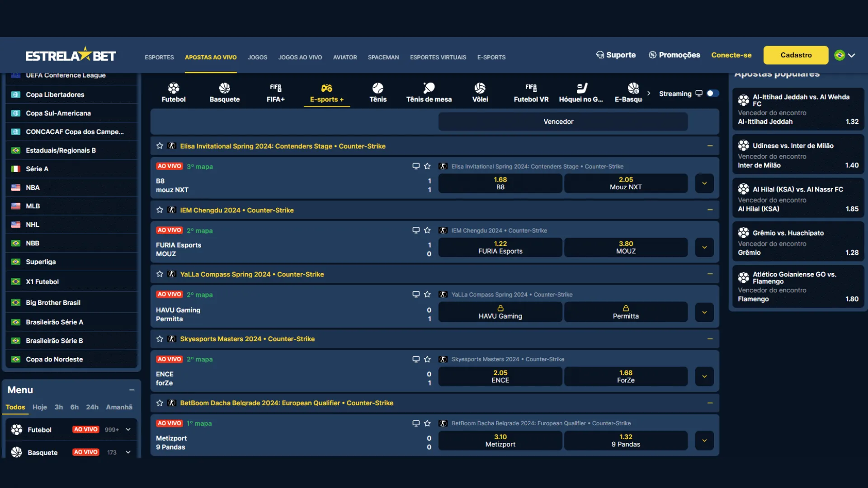Favorite the Elisa Invitational Spring 2024 league
This screenshot has width=868, height=488.
click(160, 146)
